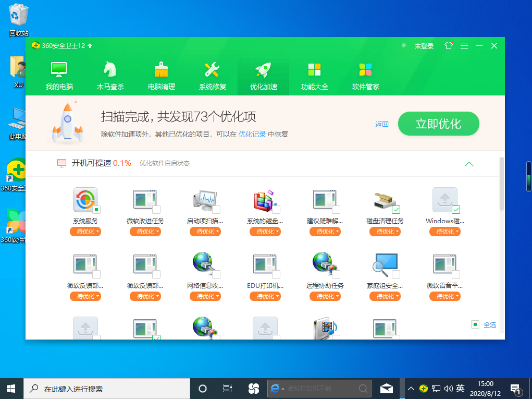
Task: Click the 系统服务 optimization item icon
Action: pyautogui.click(x=85, y=200)
